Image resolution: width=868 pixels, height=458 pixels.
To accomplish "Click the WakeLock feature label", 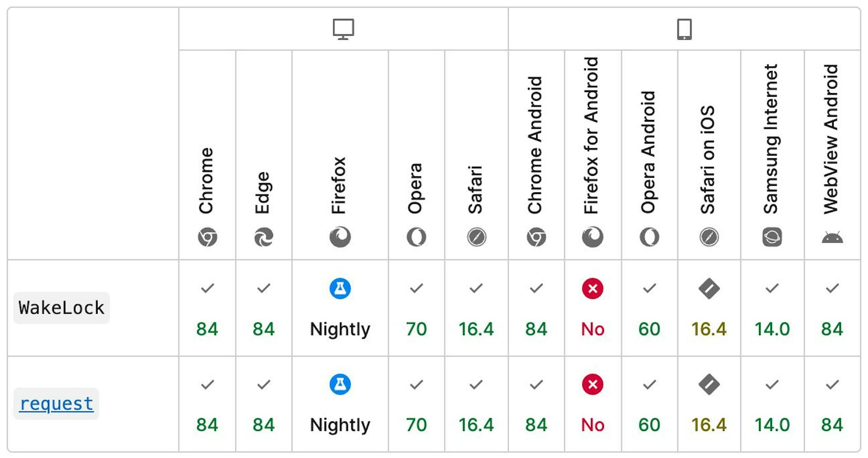I will (x=61, y=308).
